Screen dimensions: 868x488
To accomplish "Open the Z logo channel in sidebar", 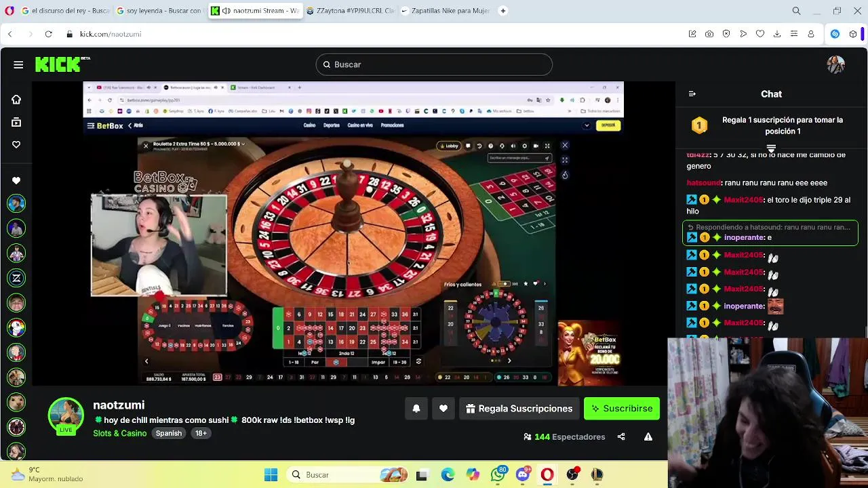I will point(16,278).
